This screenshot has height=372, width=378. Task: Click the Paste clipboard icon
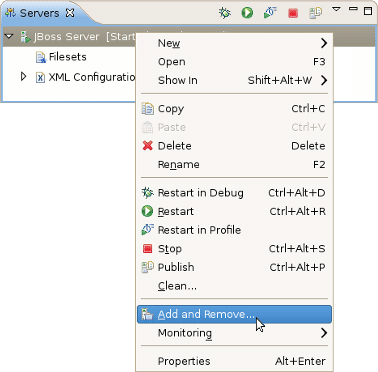click(x=147, y=127)
